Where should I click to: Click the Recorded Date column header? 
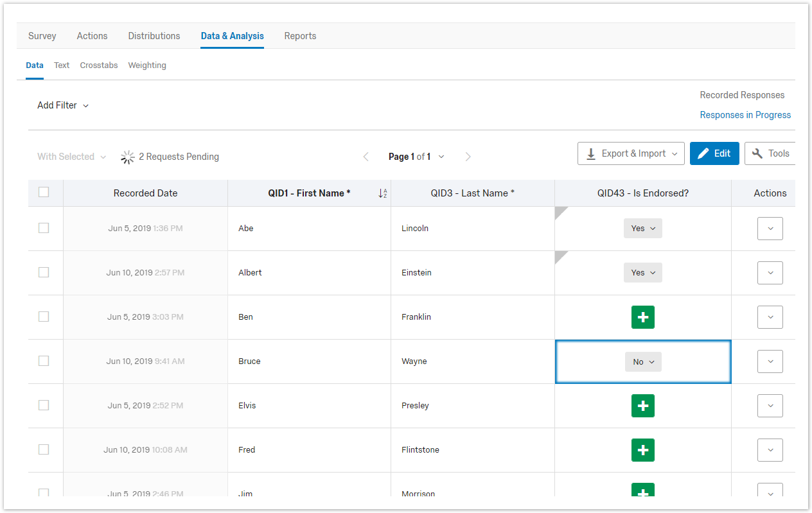[145, 193]
